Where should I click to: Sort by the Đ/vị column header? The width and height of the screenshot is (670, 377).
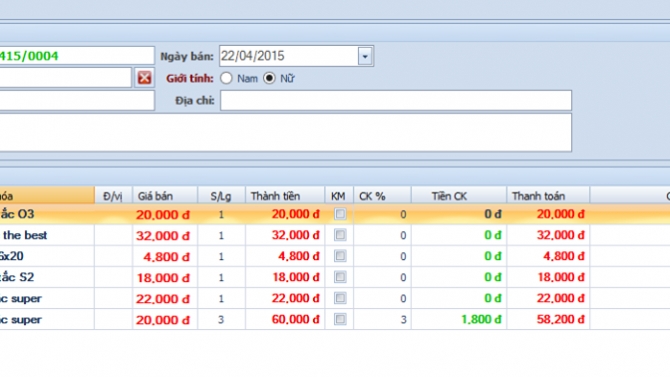tap(113, 196)
